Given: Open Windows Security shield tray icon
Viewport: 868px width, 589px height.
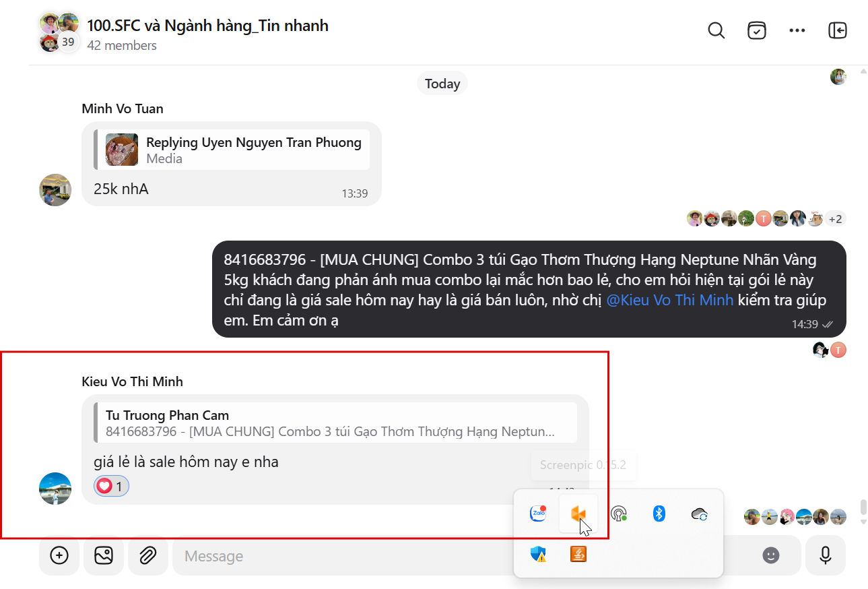Looking at the screenshot, I should click(x=538, y=554).
